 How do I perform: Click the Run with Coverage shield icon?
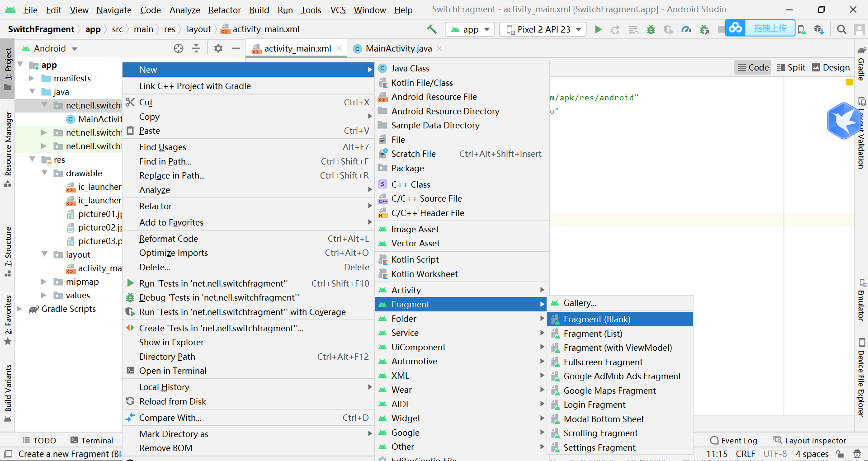pyautogui.click(x=668, y=29)
